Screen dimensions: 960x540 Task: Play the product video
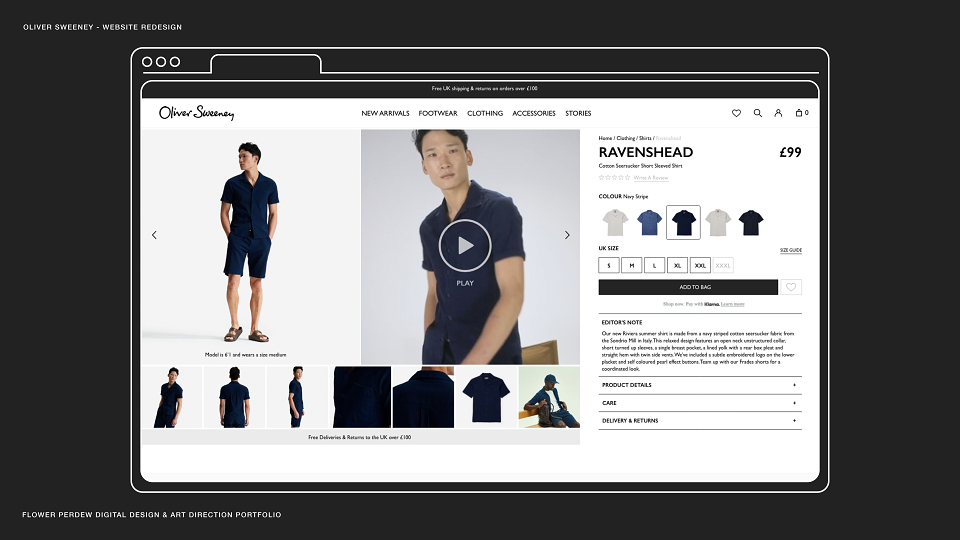click(x=465, y=246)
